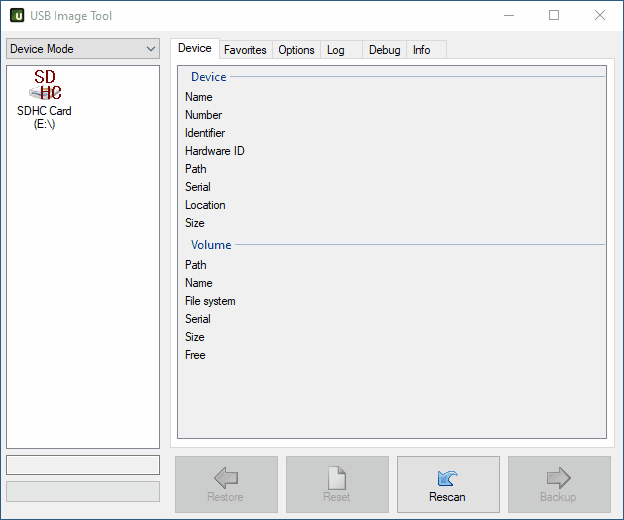Click the File system label in Volume section

[210, 301]
